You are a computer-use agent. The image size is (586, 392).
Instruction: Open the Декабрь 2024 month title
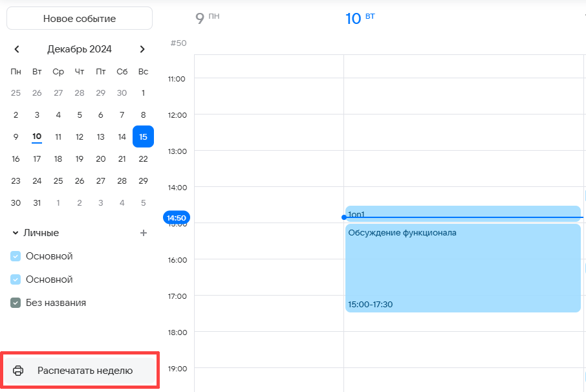(80, 49)
